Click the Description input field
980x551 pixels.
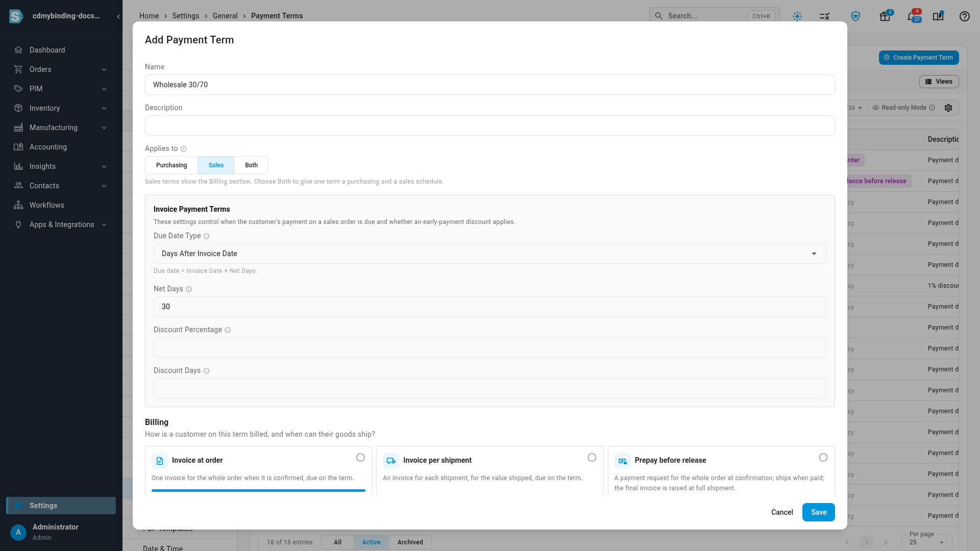[489, 126]
